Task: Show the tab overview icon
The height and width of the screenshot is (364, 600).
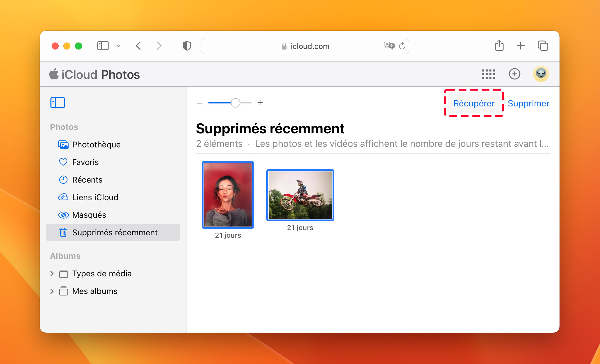Action: 543,46
